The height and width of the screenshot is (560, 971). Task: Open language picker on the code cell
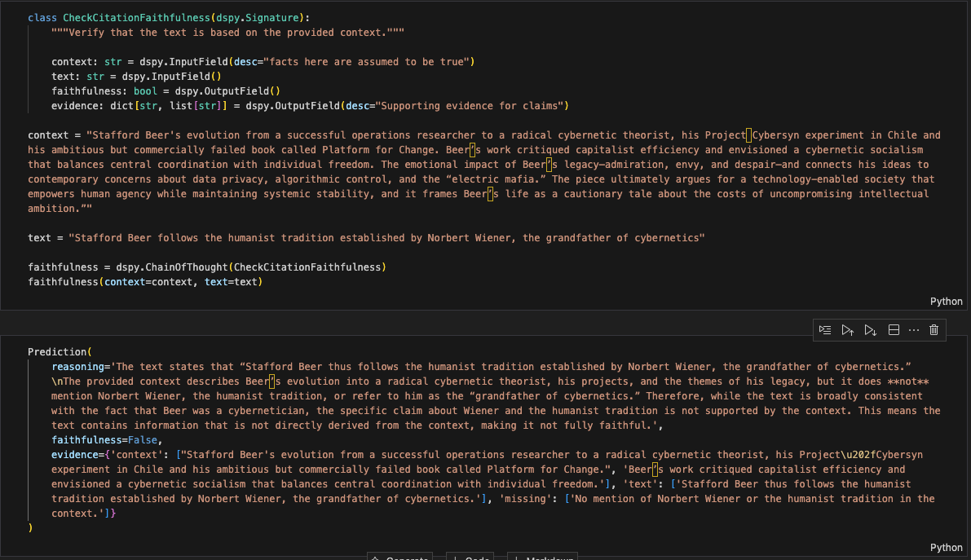946,301
